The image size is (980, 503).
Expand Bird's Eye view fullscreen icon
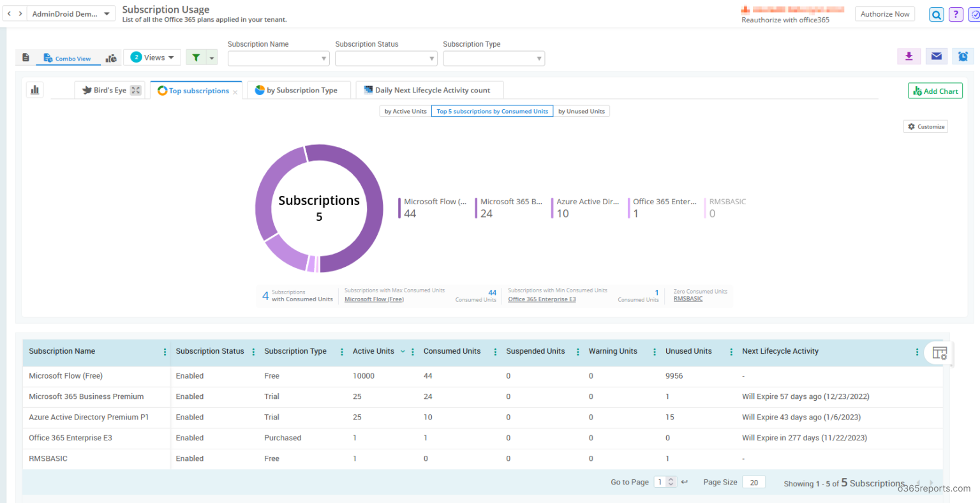click(x=136, y=91)
